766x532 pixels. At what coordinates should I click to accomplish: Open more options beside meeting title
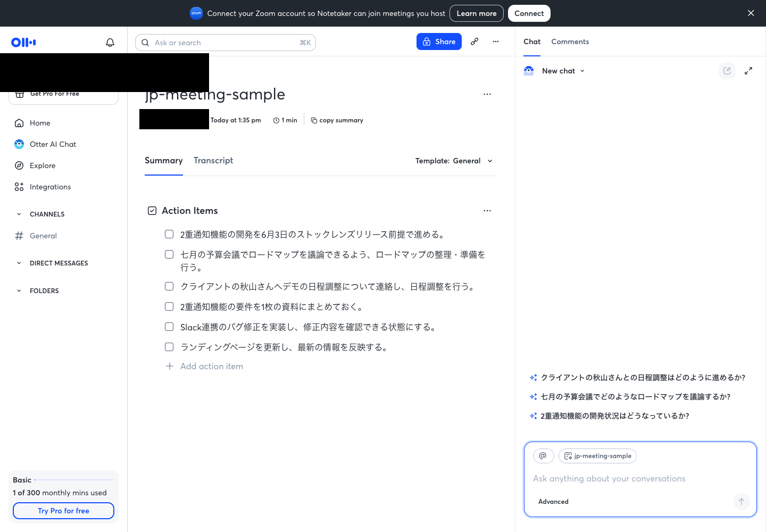point(487,94)
